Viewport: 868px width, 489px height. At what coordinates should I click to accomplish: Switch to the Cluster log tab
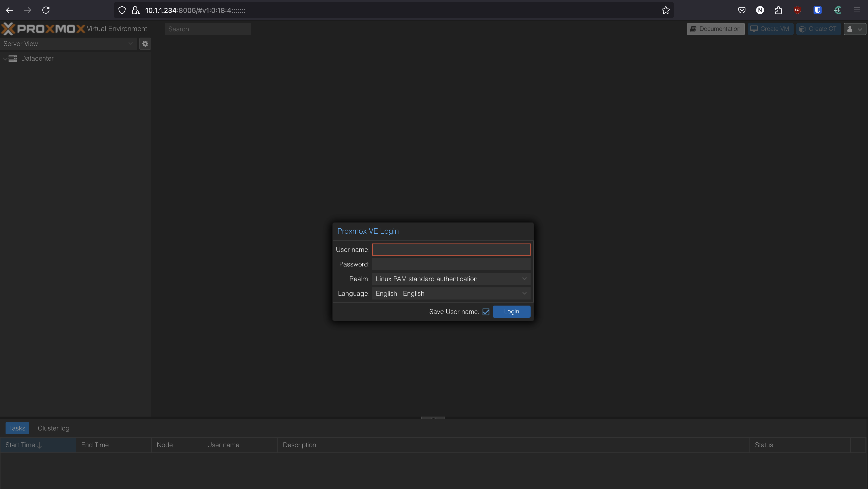53,428
